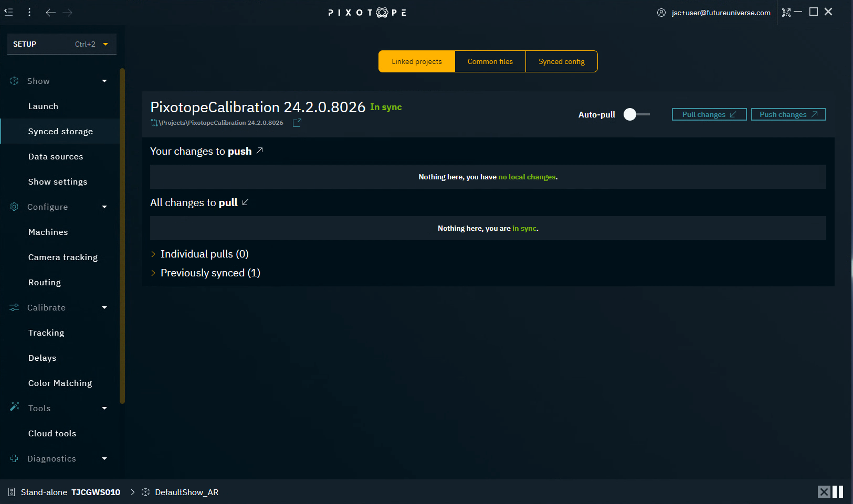Click the Stand-alone machine icon
The image size is (853, 504).
point(12,492)
